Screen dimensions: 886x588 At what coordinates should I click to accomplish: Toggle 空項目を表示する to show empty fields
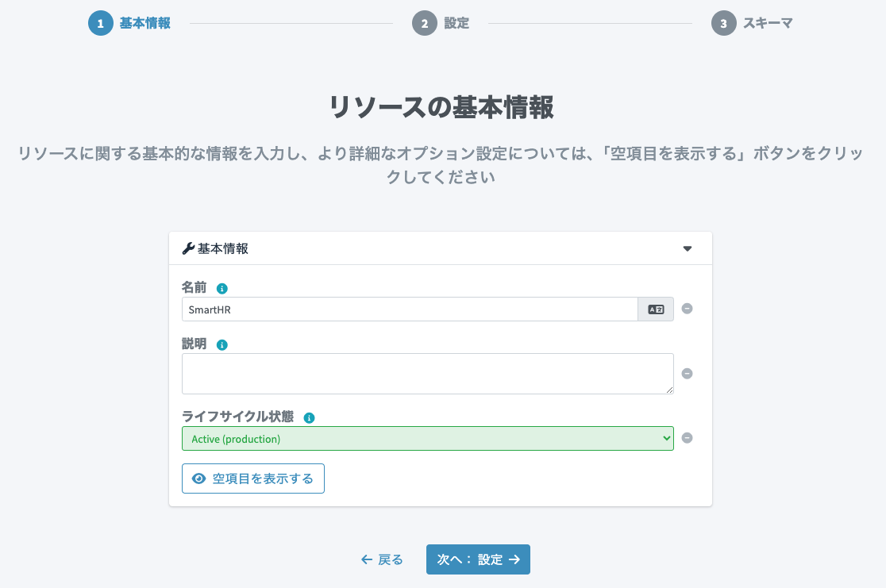(253, 478)
